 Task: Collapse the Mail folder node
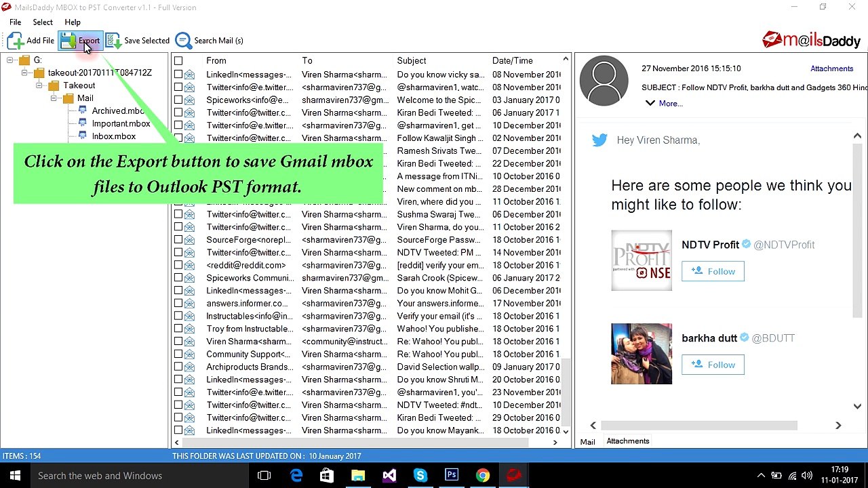54,98
